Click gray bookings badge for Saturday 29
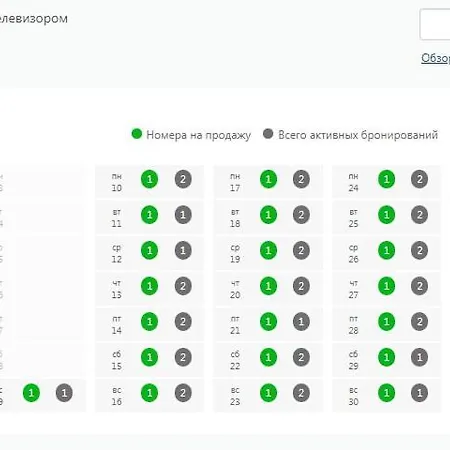Image resolution: width=450 pixels, height=450 pixels. (x=419, y=357)
